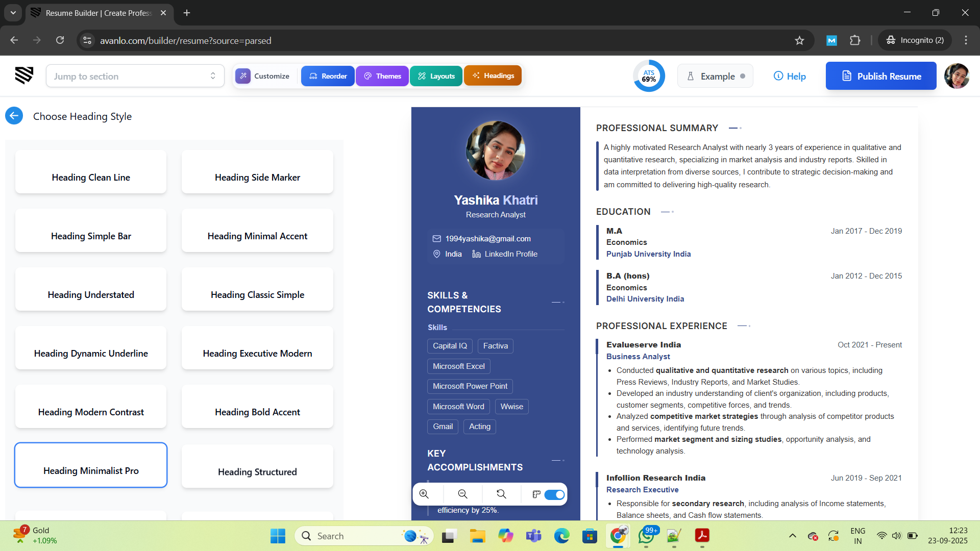Open the Reorder tab
Image resolution: width=980 pixels, height=551 pixels.
pos(328,76)
